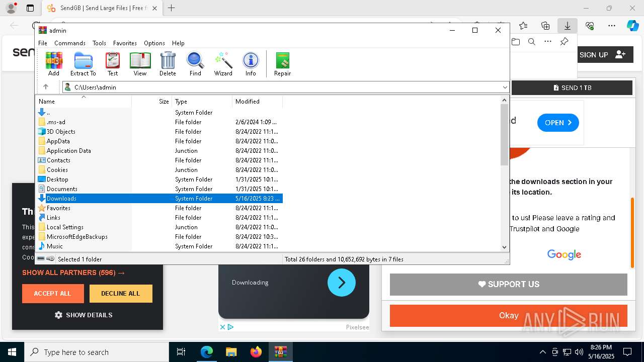Click the file list scroll up arrow
The width and height of the screenshot is (644, 362).
point(504,100)
